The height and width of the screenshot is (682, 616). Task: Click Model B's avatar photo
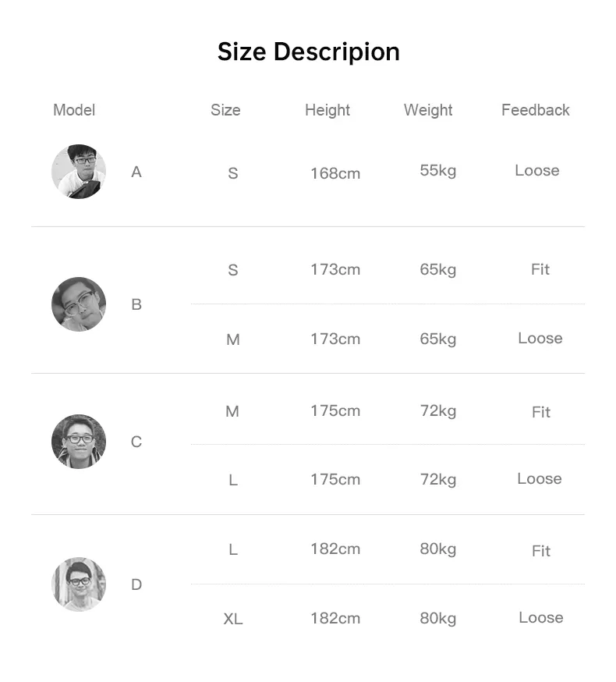79,304
